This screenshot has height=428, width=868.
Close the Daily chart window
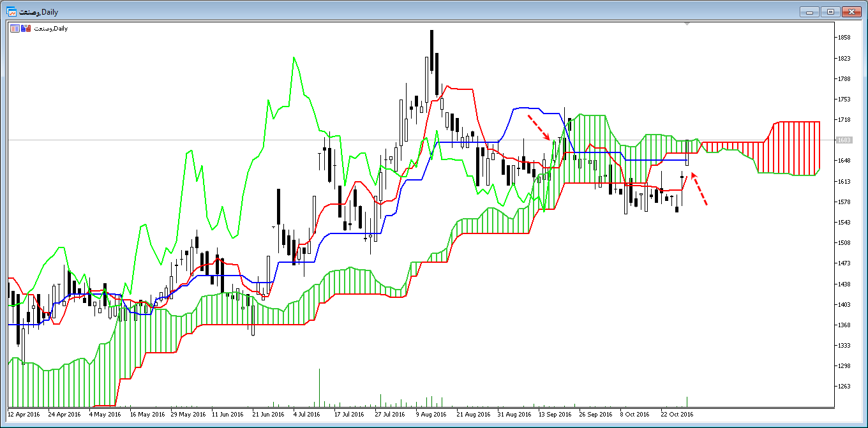tap(851, 11)
